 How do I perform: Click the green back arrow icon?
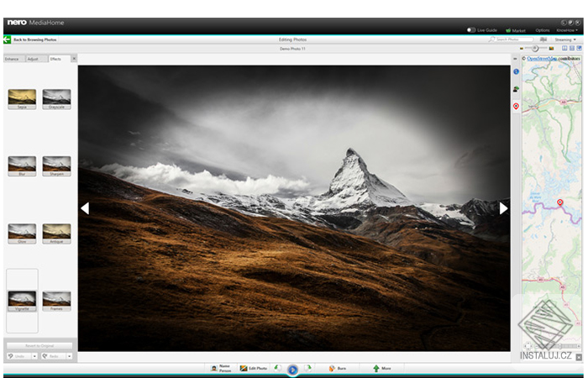click(x=7, y=39)
